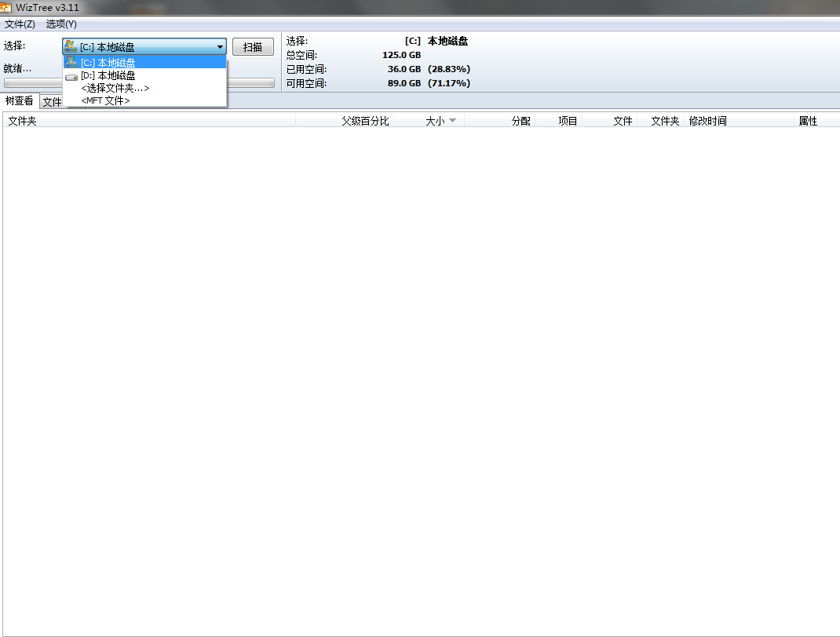Click the 36.0 GB used space value

coord(404,69)
